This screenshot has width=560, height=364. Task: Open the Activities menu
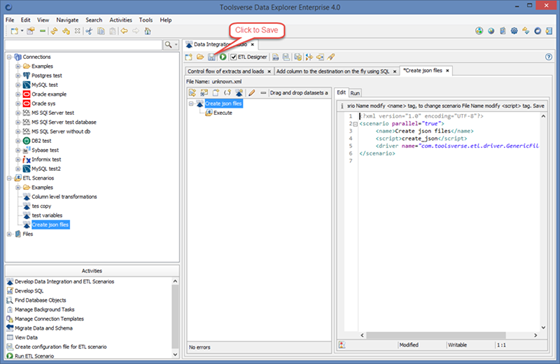(x=120, y=20)
